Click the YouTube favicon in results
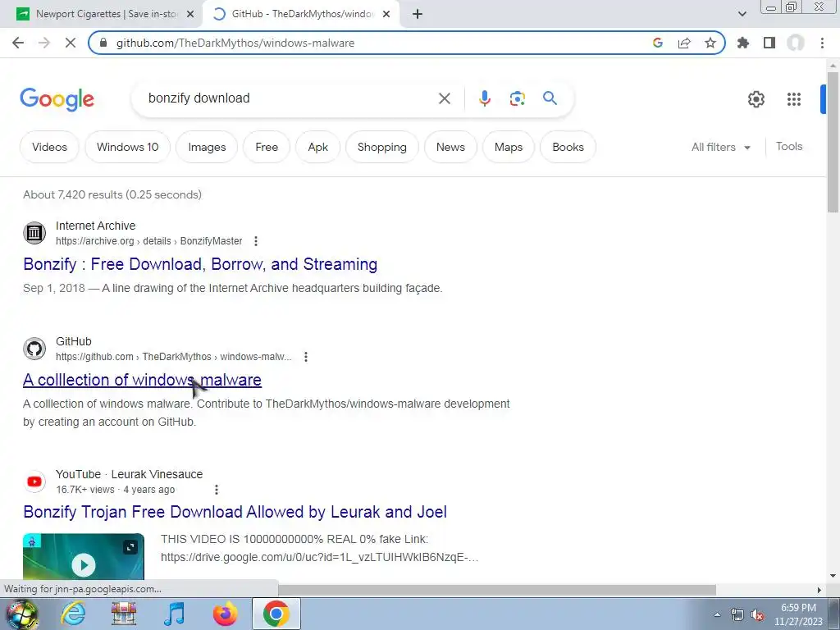Image resolution: width=840 pixels, height=630 pixels. [34, 482]
